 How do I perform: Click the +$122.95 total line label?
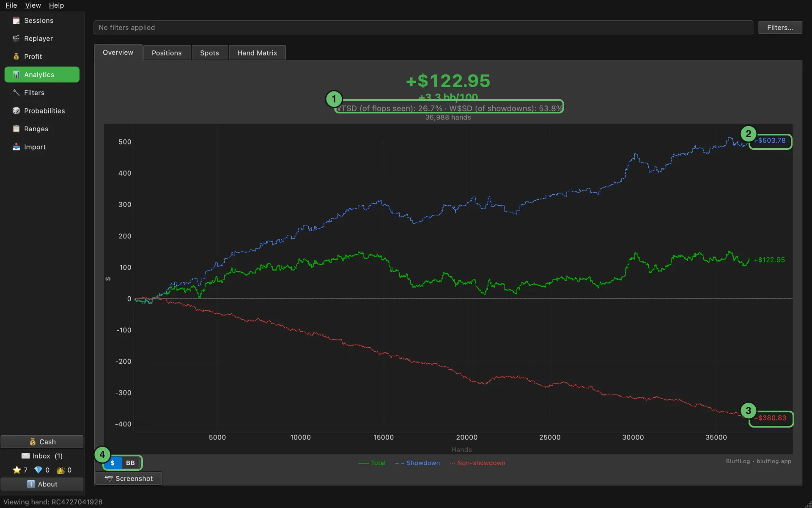(769, 260)
